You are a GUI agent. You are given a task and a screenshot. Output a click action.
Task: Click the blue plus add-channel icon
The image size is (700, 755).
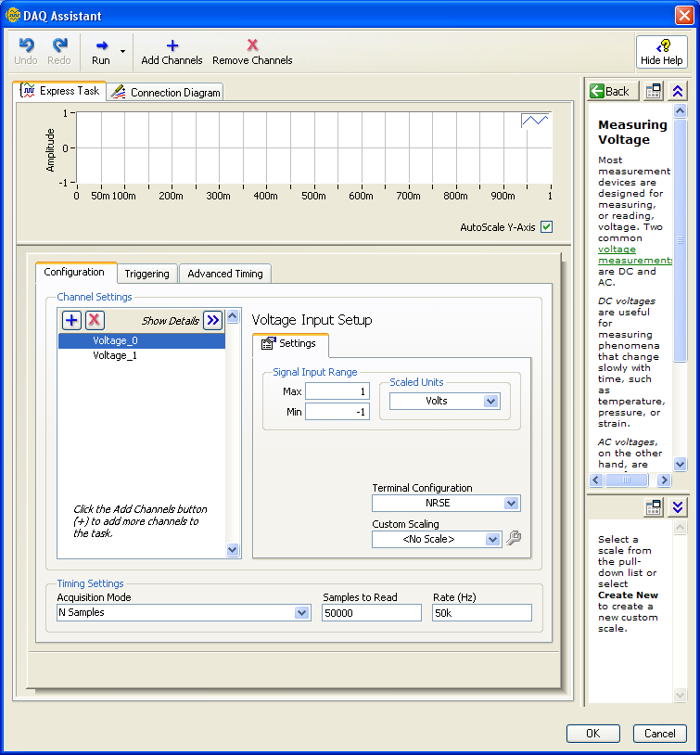pos(71,320)
